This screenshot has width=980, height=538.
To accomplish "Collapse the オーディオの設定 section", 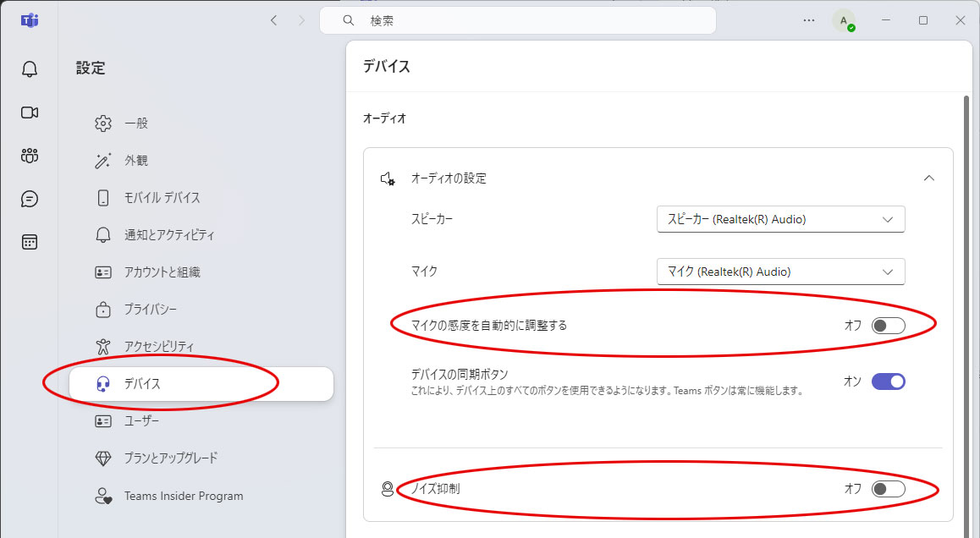I will coord(929,178).
